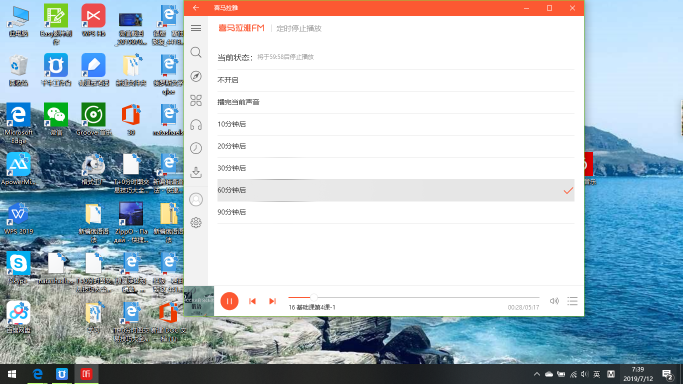This screenshot has height=384, width=683.
Task: Open the Baidu Netdisk desktop shortcut
Action: click(18, 317)
